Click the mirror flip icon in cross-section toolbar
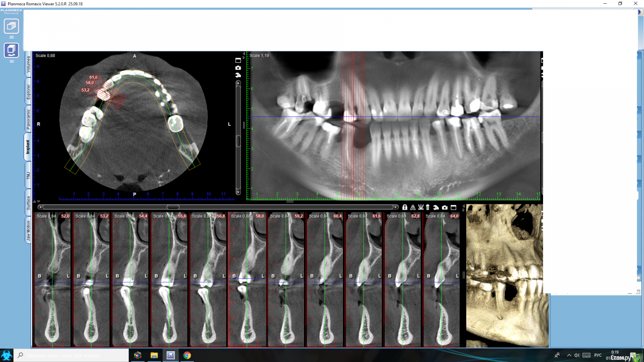This screenshot has height=362, width=644. click(x=413, y=207)
